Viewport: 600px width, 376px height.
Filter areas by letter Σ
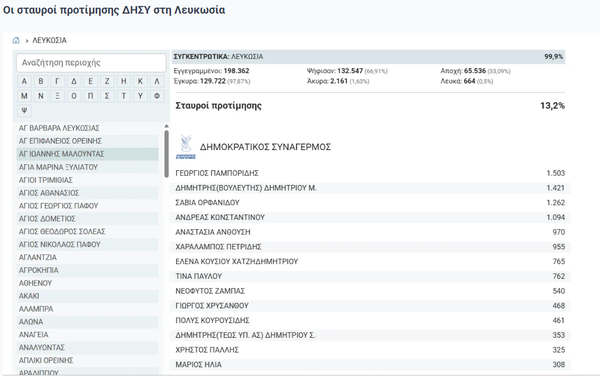pyautogui.click(x=107, y=96)
